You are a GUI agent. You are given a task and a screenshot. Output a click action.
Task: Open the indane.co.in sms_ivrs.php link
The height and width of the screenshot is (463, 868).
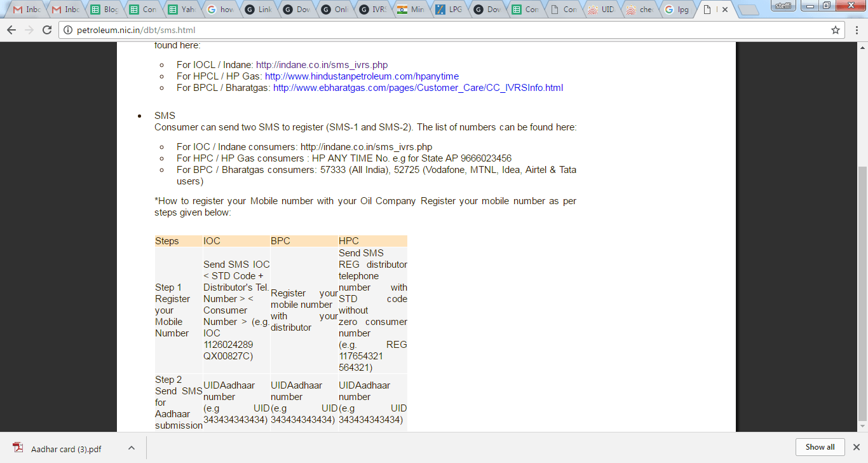[322, 65]
